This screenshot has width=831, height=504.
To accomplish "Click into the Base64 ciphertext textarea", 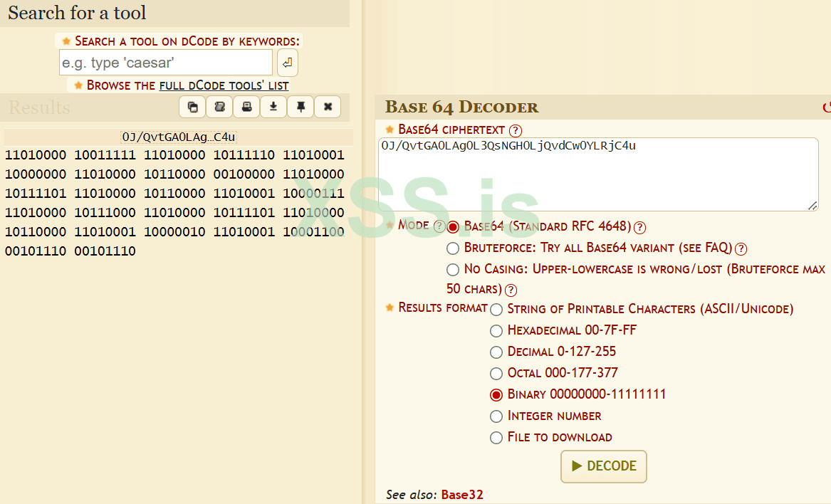I will tap(598, 174).
